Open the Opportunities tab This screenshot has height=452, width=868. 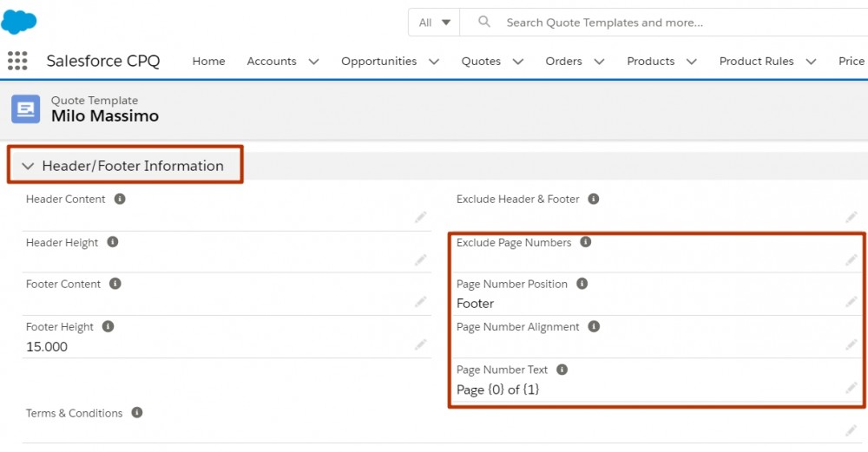[378, 61]
